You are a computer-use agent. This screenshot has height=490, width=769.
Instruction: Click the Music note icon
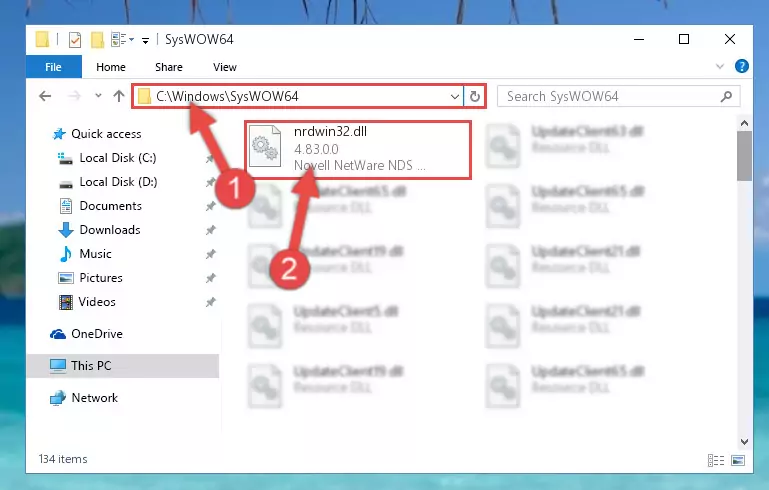point(65,254)
